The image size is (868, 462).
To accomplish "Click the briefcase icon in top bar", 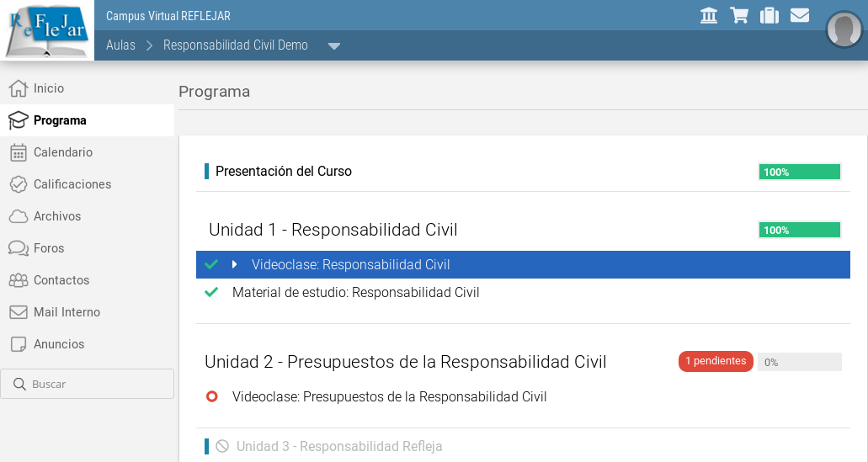I will pyautogui.click(x=769, y=15).
